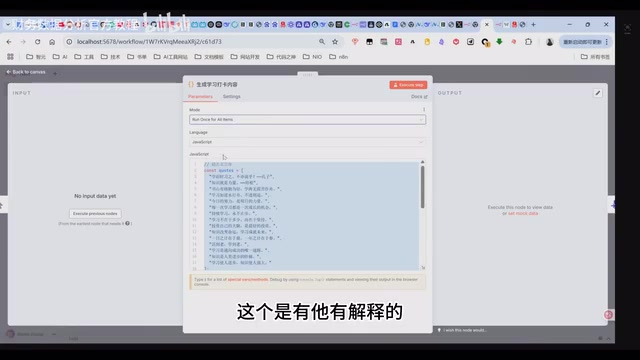The height and width of the screenshot is (360, 640).
Task: Click the magnifier icon in the address bar
Action: (x=322, y=42)
